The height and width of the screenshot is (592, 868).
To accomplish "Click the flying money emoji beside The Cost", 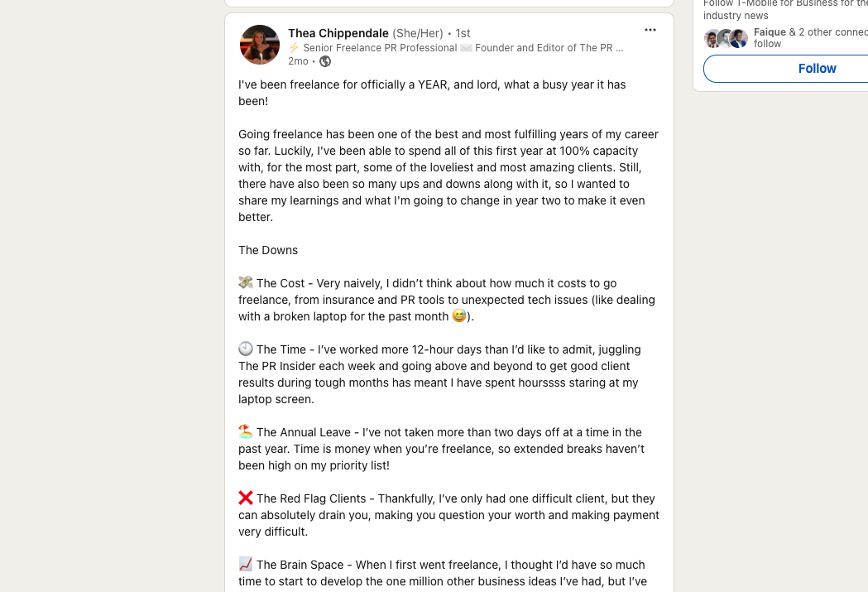I will 246,283.
